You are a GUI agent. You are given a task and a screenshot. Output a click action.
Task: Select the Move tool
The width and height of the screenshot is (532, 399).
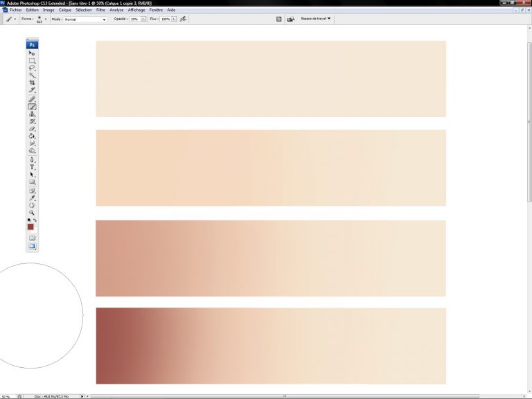point(32,53)
